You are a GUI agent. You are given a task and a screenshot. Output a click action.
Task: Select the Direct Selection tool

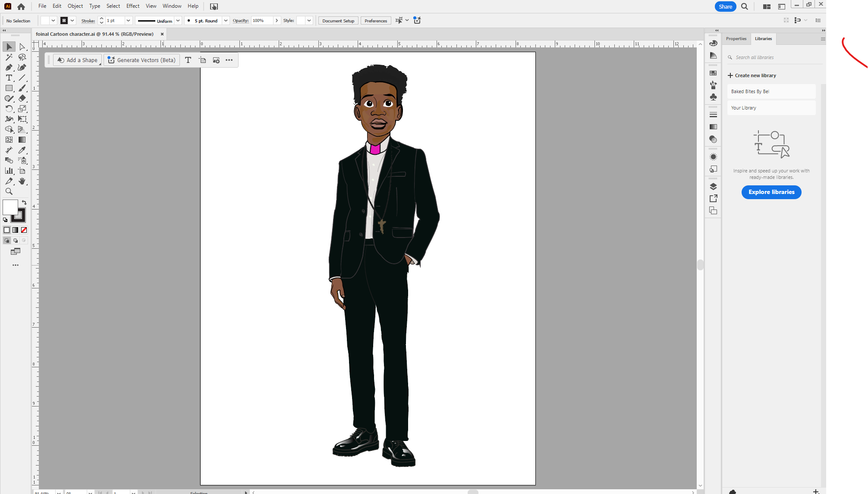[x=22, y=47]
